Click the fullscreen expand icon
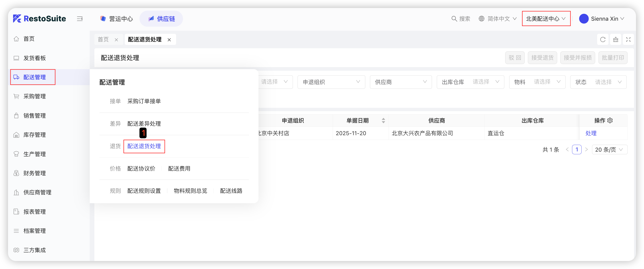This screenshot has width=644, height=269. [x=628, y=40]
